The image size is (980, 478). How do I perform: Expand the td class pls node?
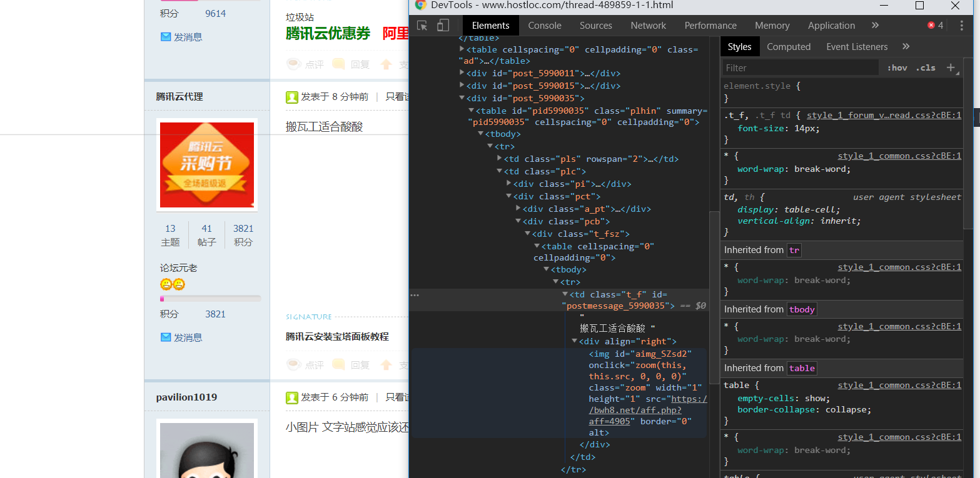(499, 159)
